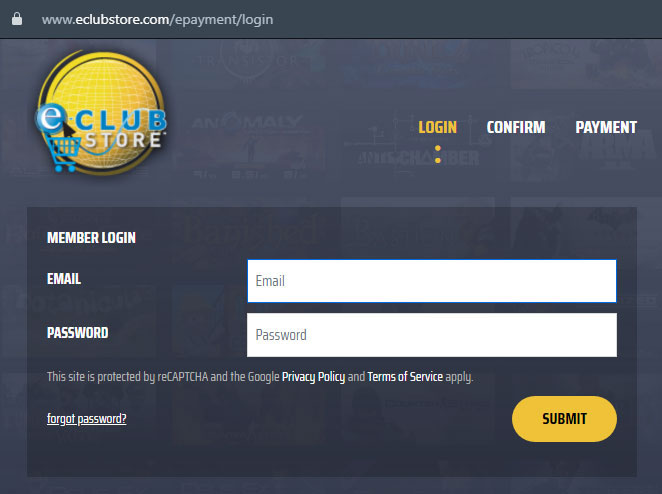Screen dimensions: 662x494
Task: Click the EMAIL field label
Action: (64, 279)
